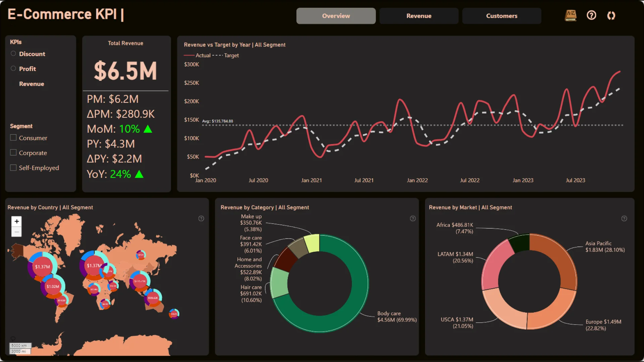This screenshot has width=644, height=362.
Task: Click the Target legend entry
Action: (x=225, y=55)
